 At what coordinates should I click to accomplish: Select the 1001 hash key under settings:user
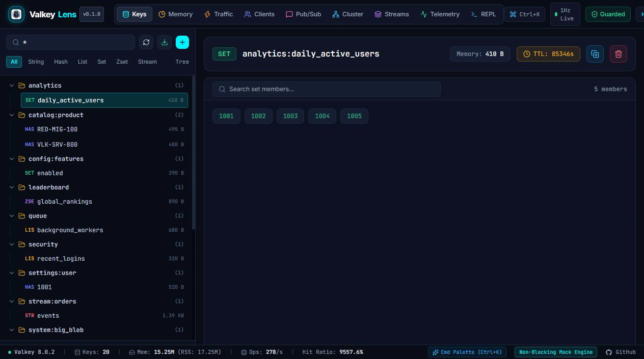pyautogui.click(x=104, y=287)
